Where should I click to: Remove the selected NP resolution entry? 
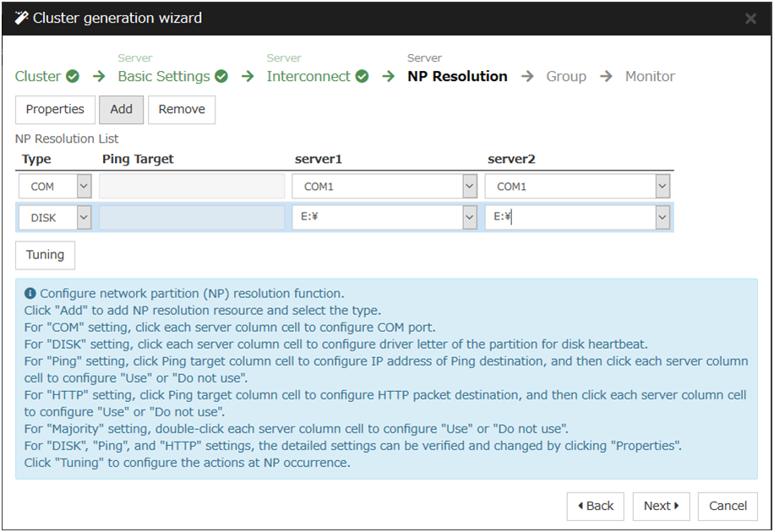point(182,110)
